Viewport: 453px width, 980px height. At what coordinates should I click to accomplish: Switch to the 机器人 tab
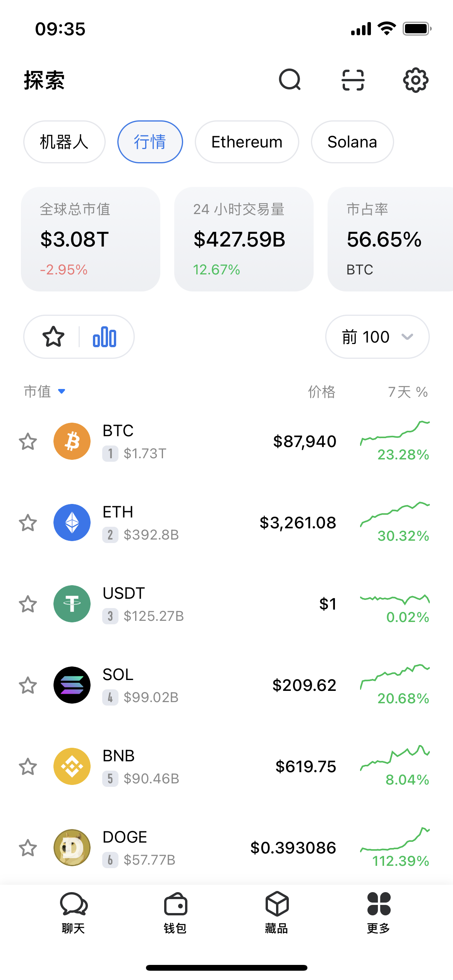tap(64, 142)
